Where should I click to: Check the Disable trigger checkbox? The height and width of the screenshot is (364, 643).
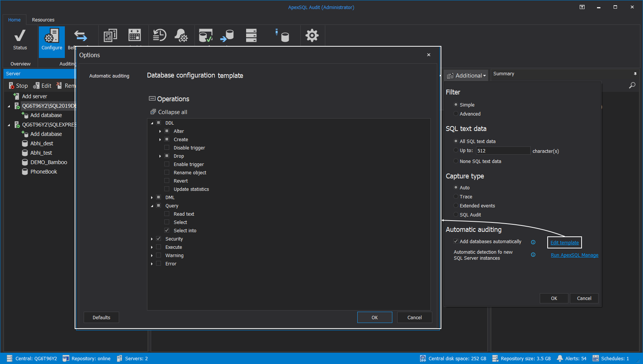tap(167, 148)
